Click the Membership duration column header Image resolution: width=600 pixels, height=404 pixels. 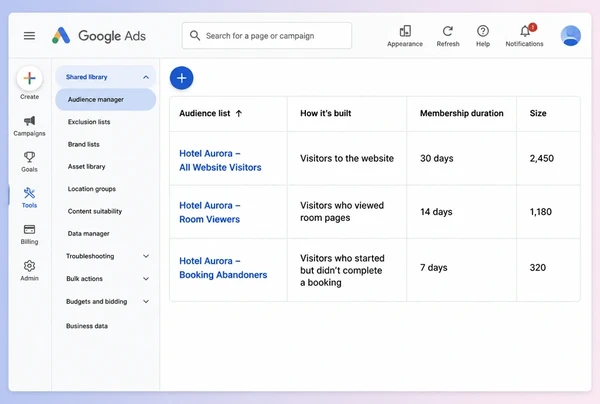coord(461,113)
